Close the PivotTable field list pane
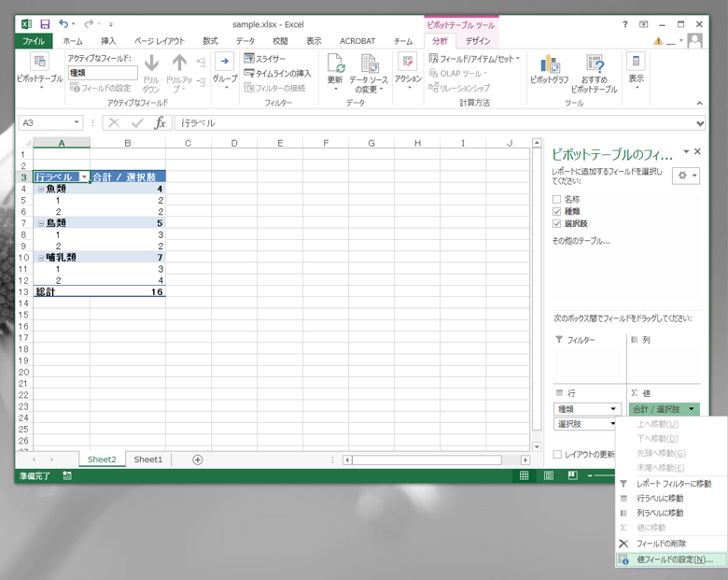The height and width of the screenshot is (580, 728). 697,151
